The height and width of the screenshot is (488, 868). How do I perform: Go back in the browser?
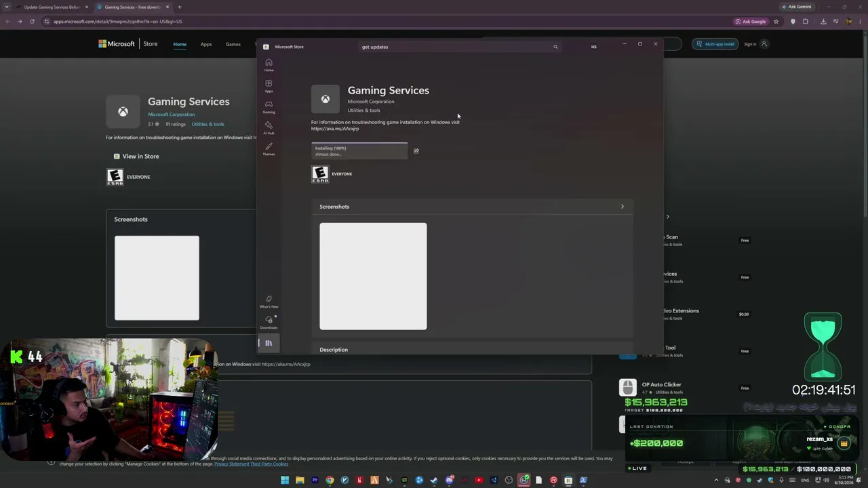point(7,22)
